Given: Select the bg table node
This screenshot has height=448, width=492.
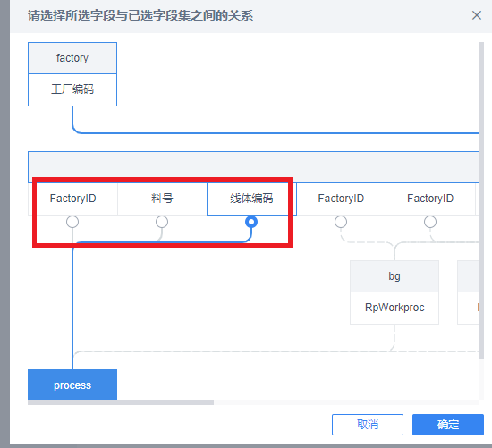Looking at the screenshot, I should pos(394,276).
